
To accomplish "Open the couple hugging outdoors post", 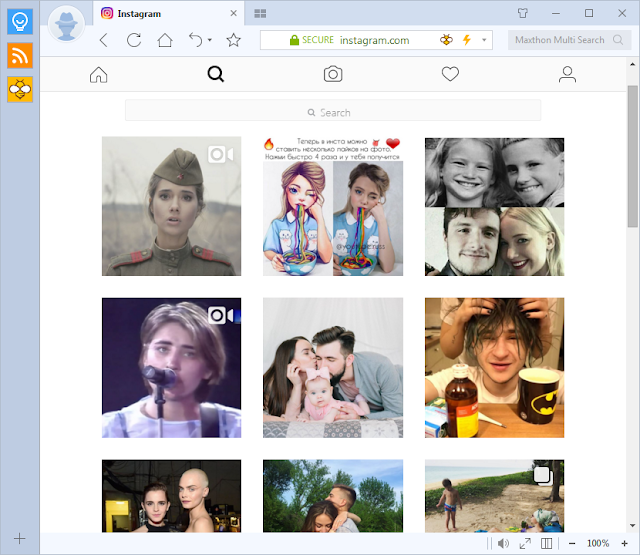I will coord(333,496).
